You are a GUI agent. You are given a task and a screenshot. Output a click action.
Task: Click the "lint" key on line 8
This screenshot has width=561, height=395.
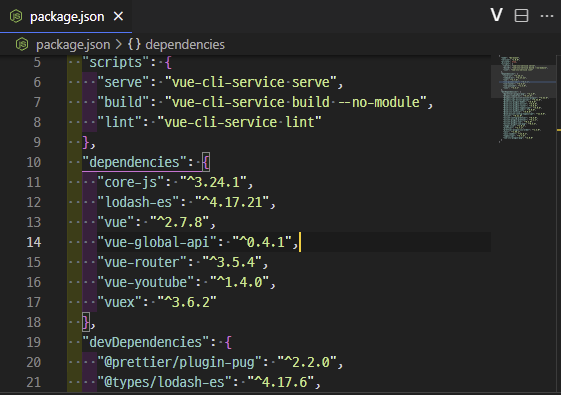119,123
